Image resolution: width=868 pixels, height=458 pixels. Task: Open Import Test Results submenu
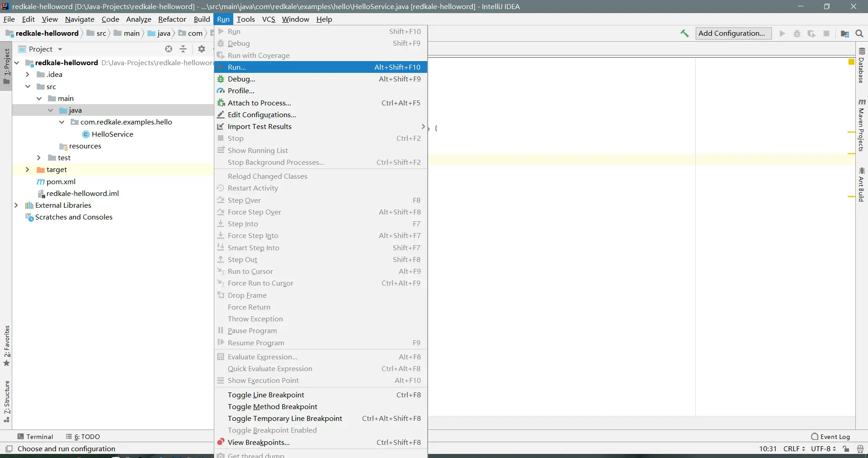(x=321, y=126)
